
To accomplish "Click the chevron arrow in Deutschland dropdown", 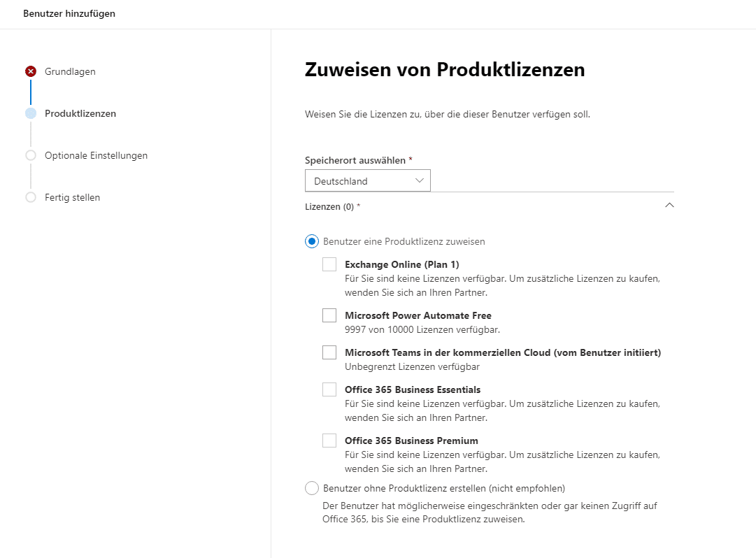I will coord(420,180).
